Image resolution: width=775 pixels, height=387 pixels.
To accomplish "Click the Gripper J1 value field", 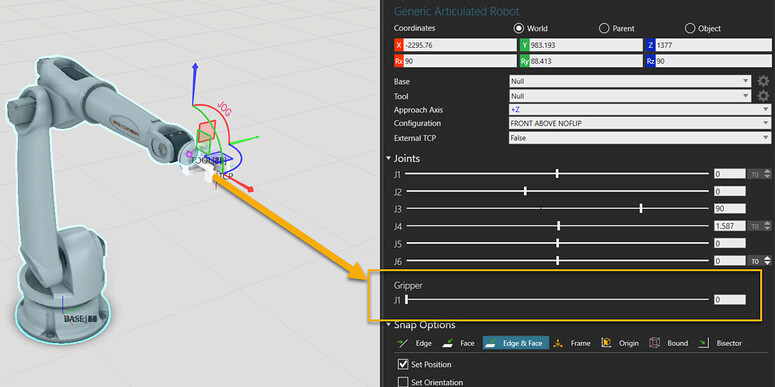I will click(730, 300).
